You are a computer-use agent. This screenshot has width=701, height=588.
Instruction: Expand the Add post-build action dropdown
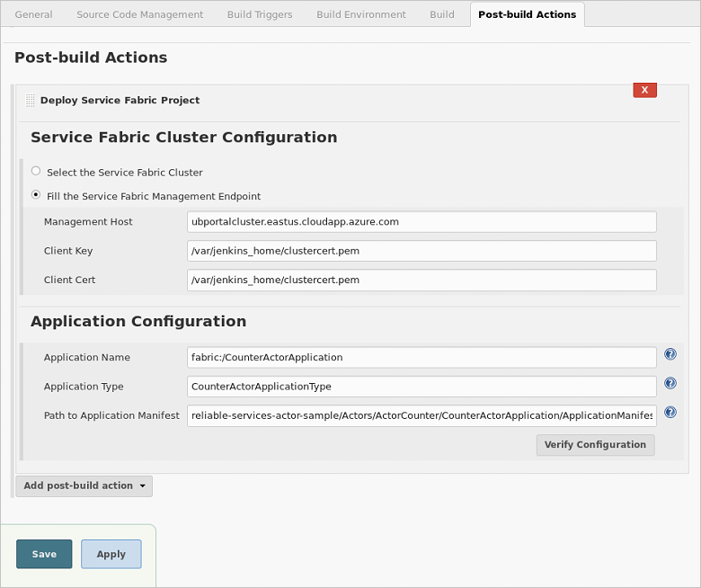(84, 486)
